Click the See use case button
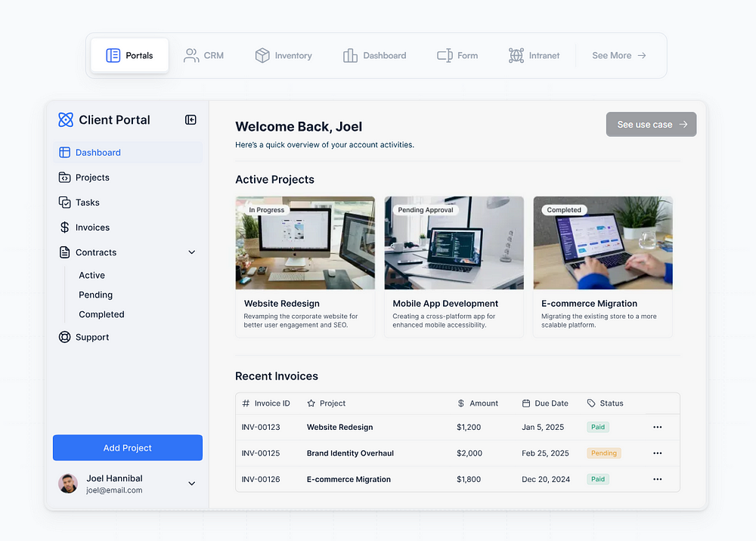This screenshot has height=541, width=756. [652, 124]
